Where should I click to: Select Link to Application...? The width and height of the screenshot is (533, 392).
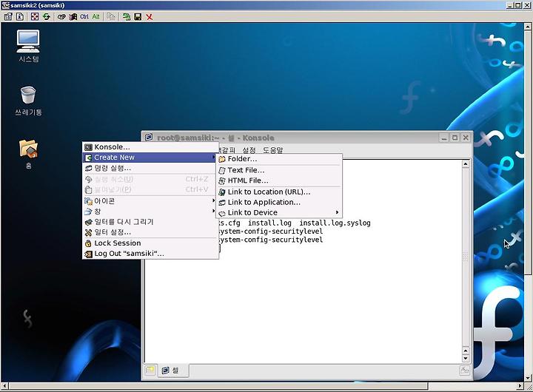pyautogui.click(x=279, y=202)
